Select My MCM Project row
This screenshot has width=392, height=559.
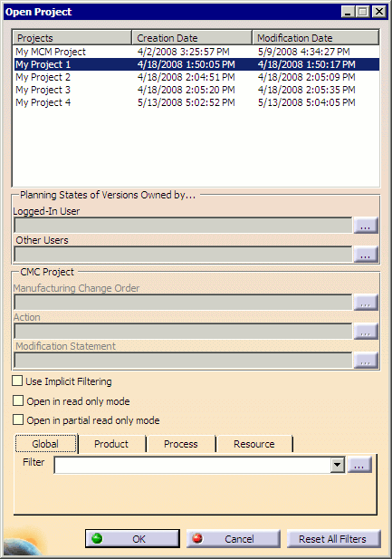click(x=196, y=52)
